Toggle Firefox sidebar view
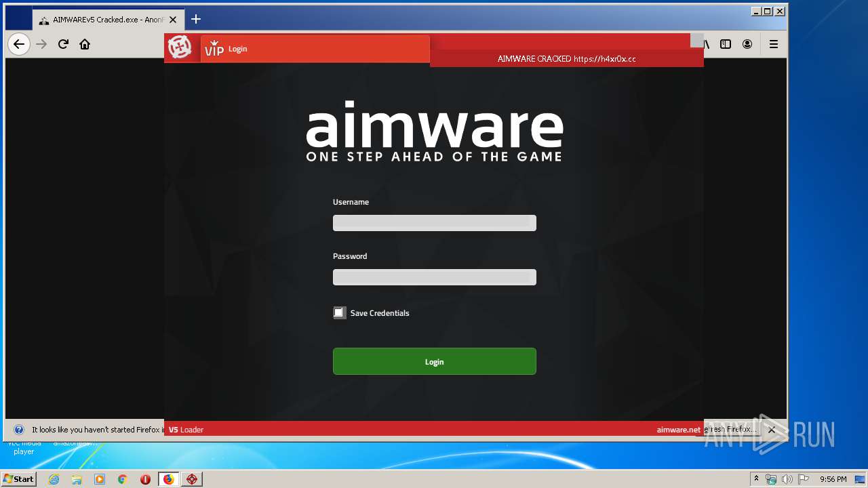 (x=726, y=44)
